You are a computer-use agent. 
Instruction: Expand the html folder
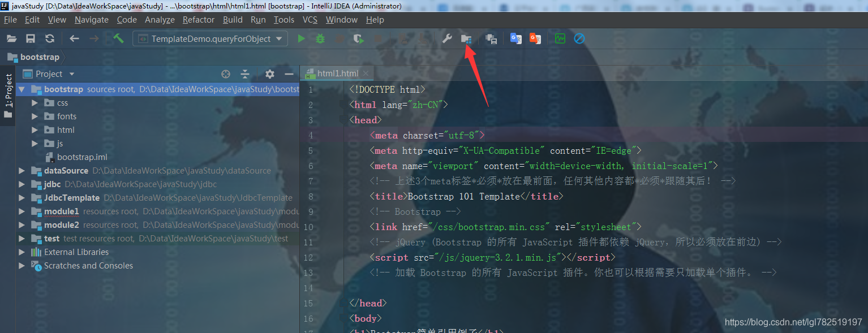35,130
